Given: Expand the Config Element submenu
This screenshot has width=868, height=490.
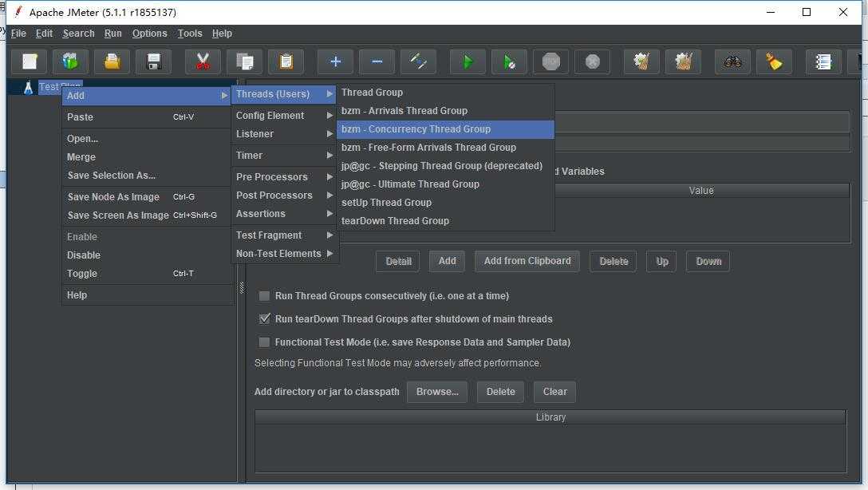Looking at the screenshot, I should tap(284, 115).
